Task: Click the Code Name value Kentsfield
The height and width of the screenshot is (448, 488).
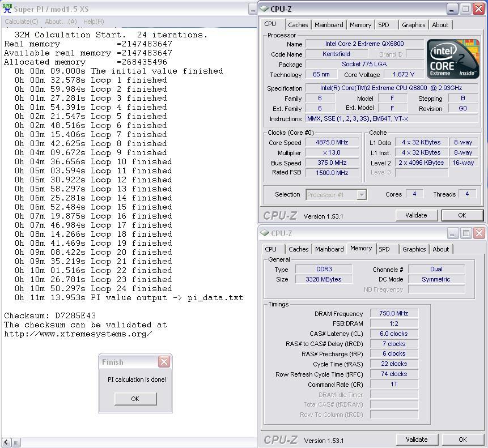Action: click(336, 54)
